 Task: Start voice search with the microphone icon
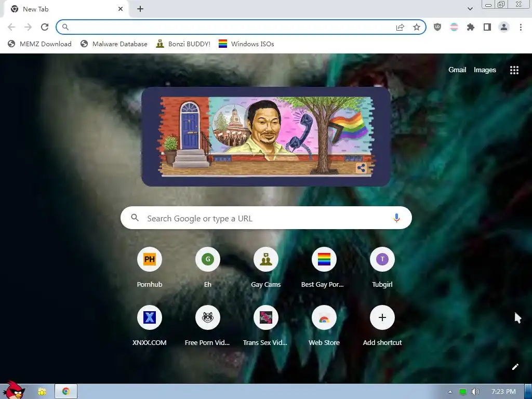(396, 218)
